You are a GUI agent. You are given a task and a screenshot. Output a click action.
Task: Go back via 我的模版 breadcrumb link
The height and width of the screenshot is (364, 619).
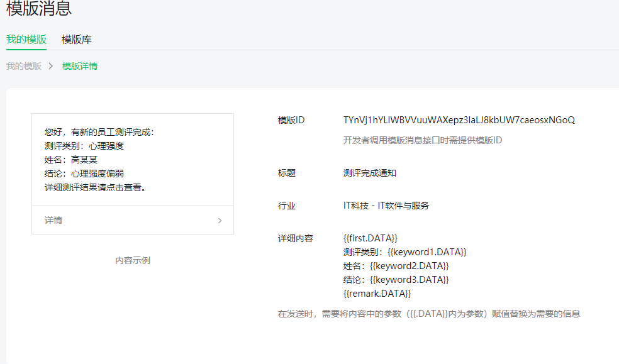pyautogui.click(x=24, y=66)
